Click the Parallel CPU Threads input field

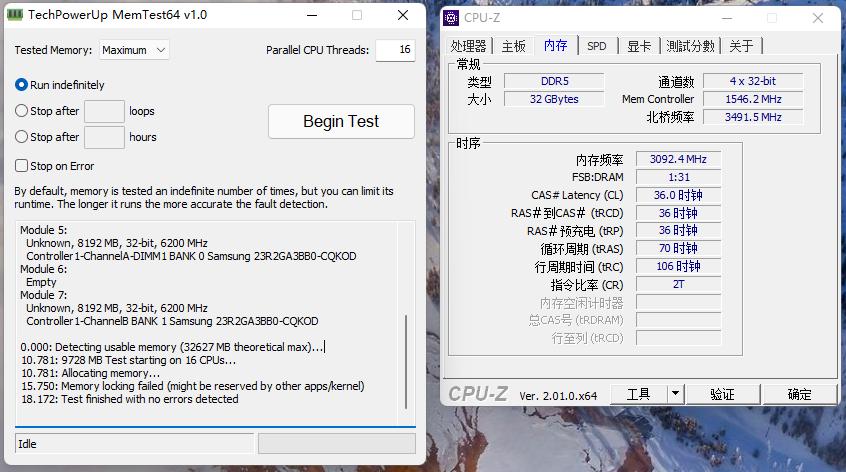click(x=395, y=50)
